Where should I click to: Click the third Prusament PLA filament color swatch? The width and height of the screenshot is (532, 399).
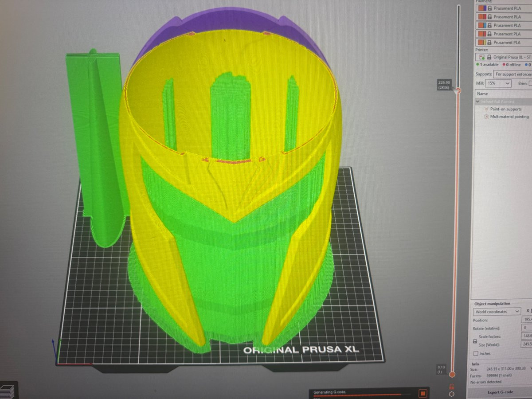[x=481, y=25]
